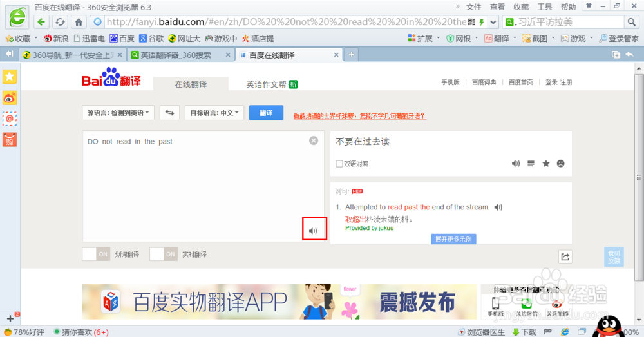Image resolution: width=644 pixels, height=337 pixels.
Task: Open the 网银 dropdown in toolbar
Action: (x=462, y=38)
